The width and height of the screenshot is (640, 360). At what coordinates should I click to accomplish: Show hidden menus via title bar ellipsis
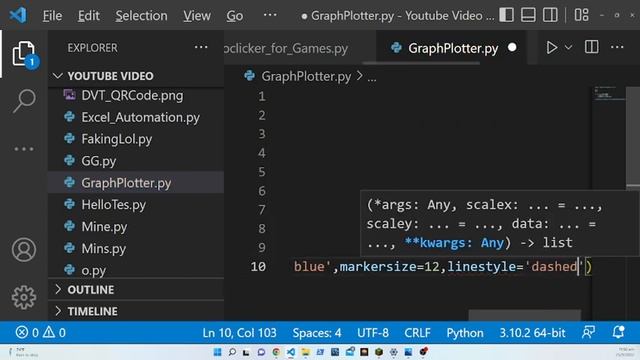coord(270,16)
